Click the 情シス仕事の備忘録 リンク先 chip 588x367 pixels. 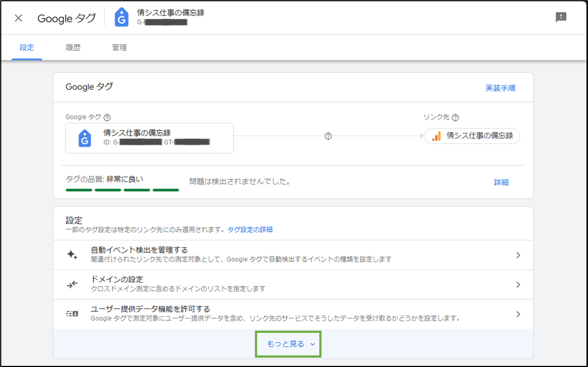(472, 136)
